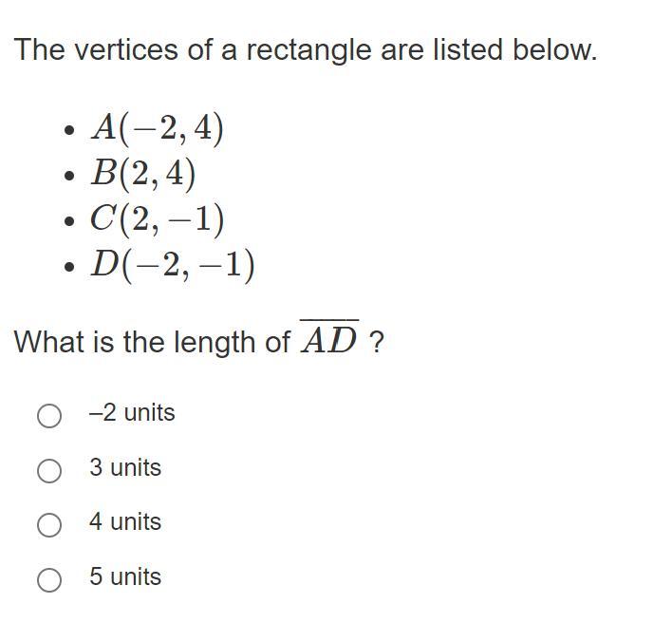Choose the "3 units" radio option

tap(49, 470)
